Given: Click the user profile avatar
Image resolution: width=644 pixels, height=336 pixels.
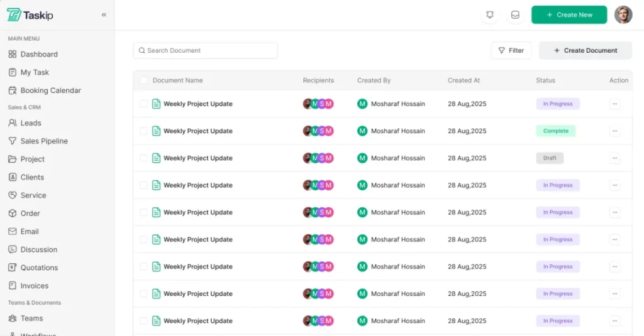Looking at the screenshot, I should coord(623,15).
